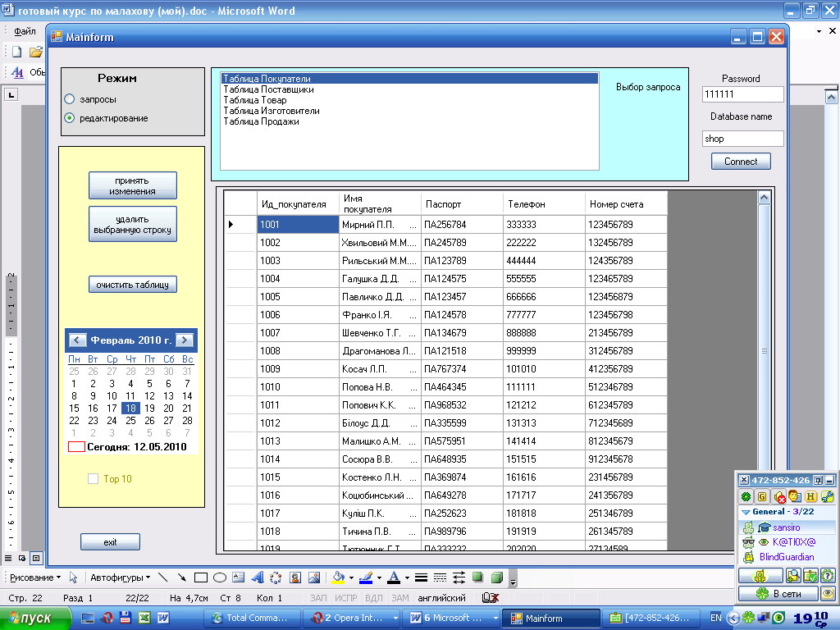Insert Clip Art picture
840x630 pixels.
(x=295, y=577)
